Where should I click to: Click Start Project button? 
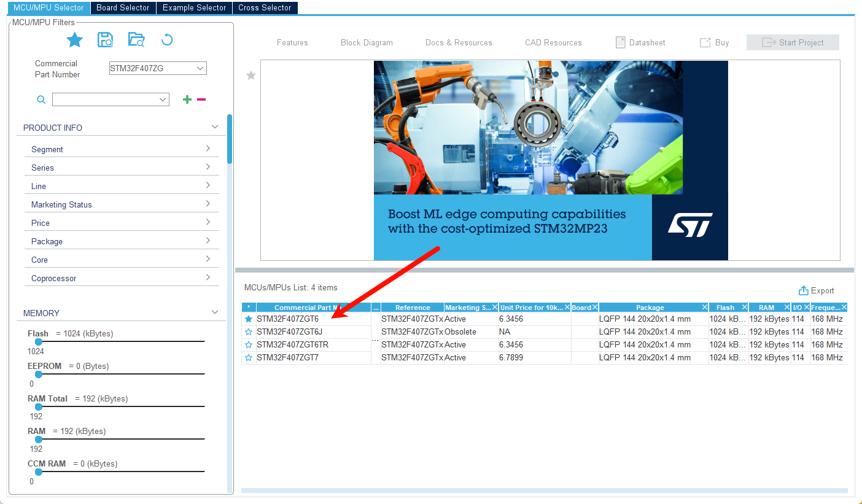(x=793, y=42)
